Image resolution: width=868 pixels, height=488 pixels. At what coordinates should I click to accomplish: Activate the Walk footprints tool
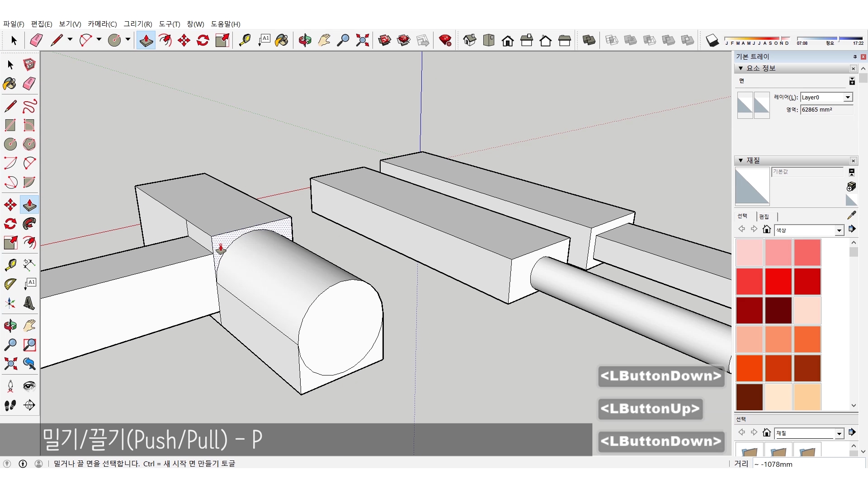(10, 405)
